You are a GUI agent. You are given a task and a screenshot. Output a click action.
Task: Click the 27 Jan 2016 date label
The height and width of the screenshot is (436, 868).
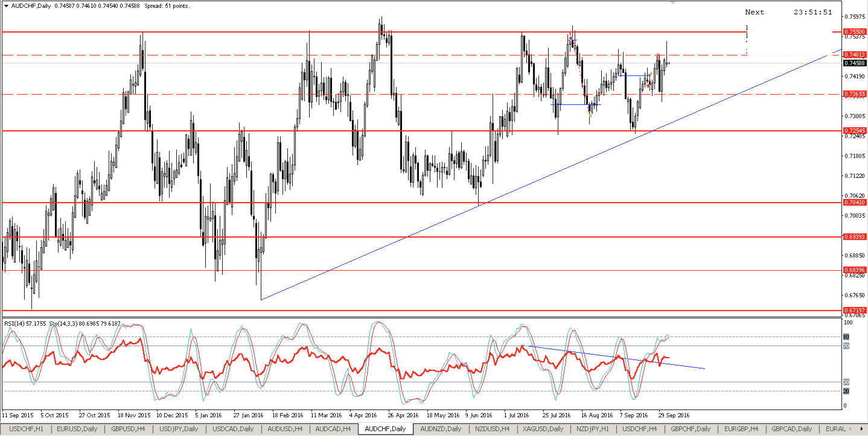(249, 415)
